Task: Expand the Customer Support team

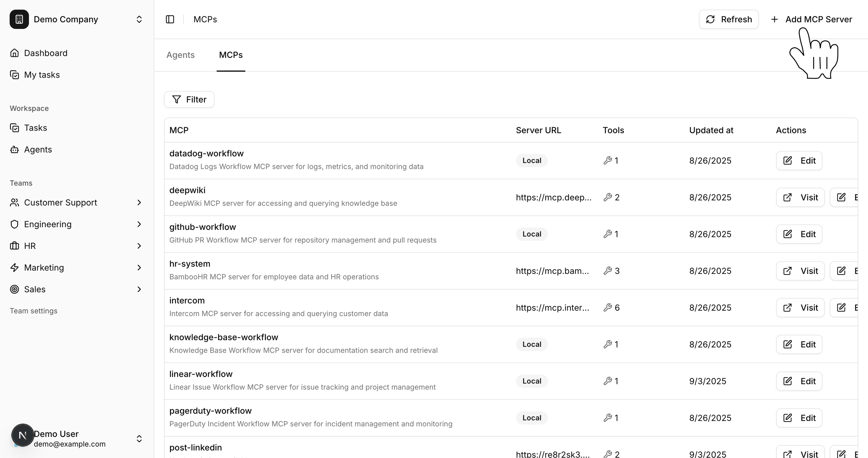Action: [x=139, y=202]
